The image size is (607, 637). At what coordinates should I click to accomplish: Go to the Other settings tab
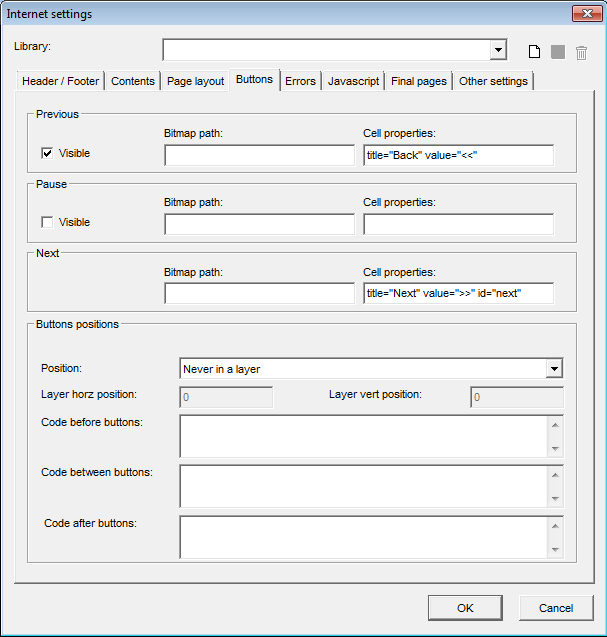493,81
